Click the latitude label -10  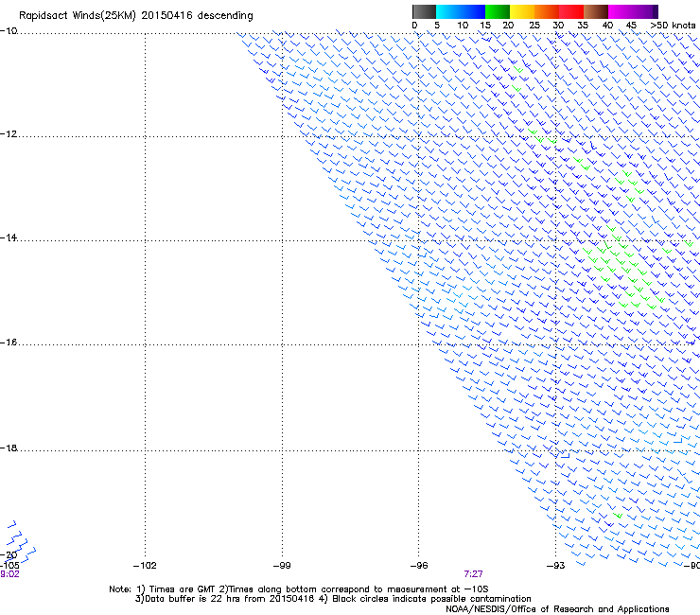9,31
